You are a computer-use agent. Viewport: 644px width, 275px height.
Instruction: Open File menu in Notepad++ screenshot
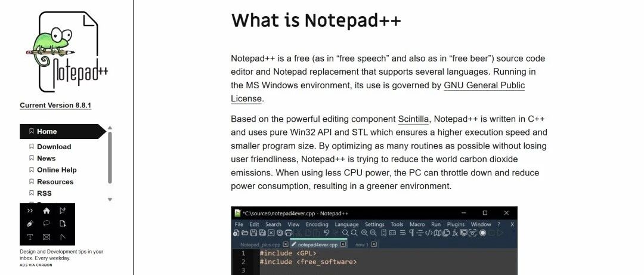(239, 224)
